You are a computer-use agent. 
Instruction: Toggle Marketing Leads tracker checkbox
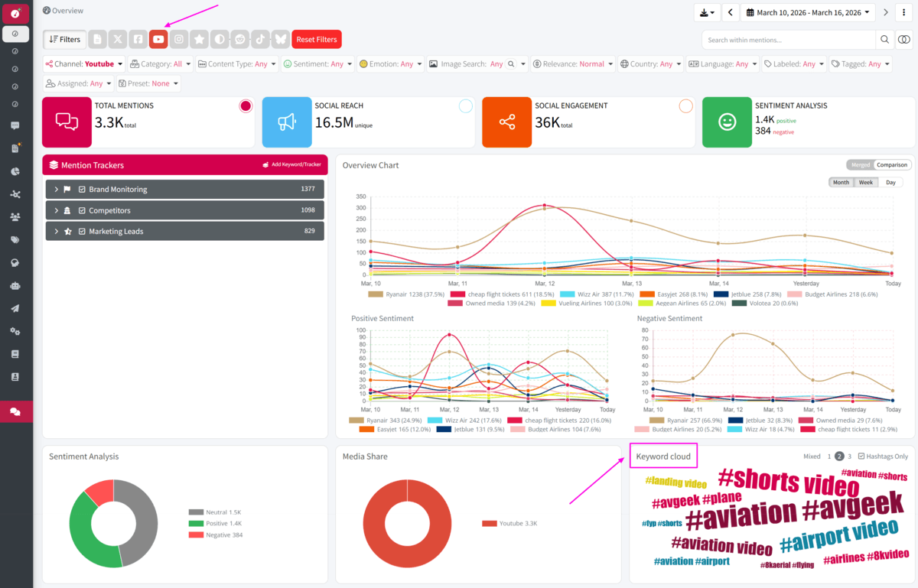click(82, 231)
